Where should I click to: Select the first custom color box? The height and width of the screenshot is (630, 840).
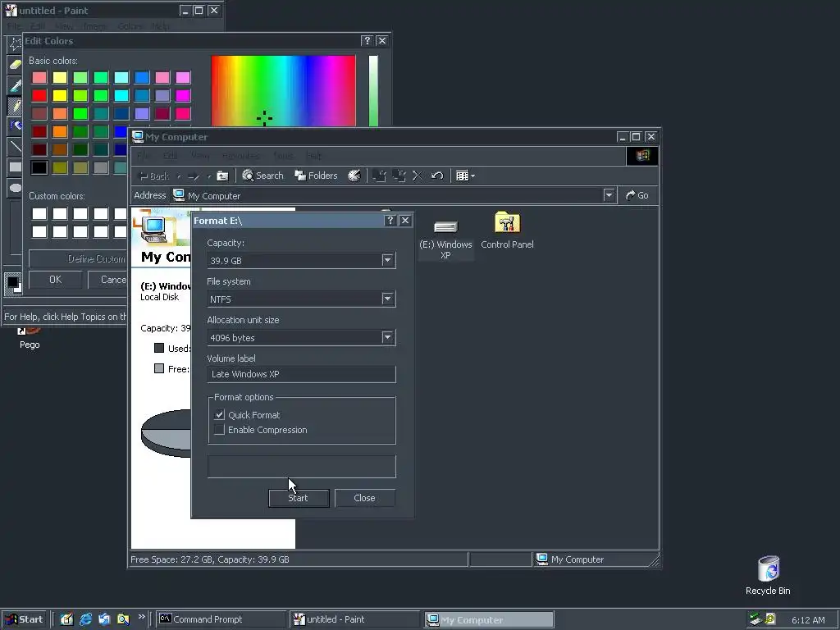pos(39,213)
